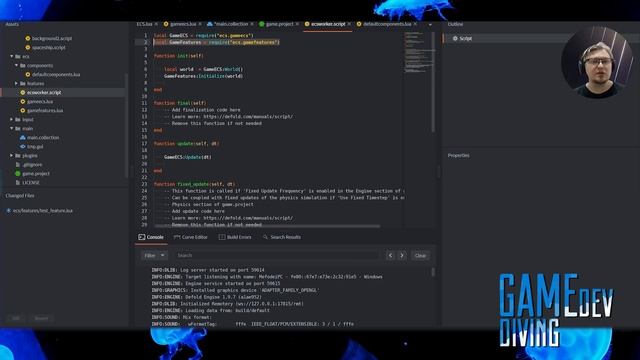Image resolution: width=640 pixels, height=360 pixels.
Task: Click the GameECS:Update(dt) code line
Action: (x=188, y=157)
